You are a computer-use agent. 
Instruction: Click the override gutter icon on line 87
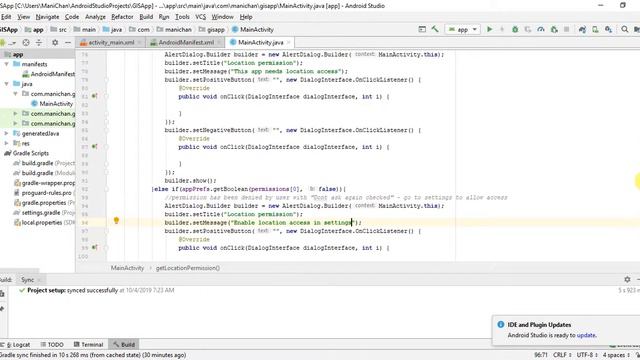click(94, 147)
